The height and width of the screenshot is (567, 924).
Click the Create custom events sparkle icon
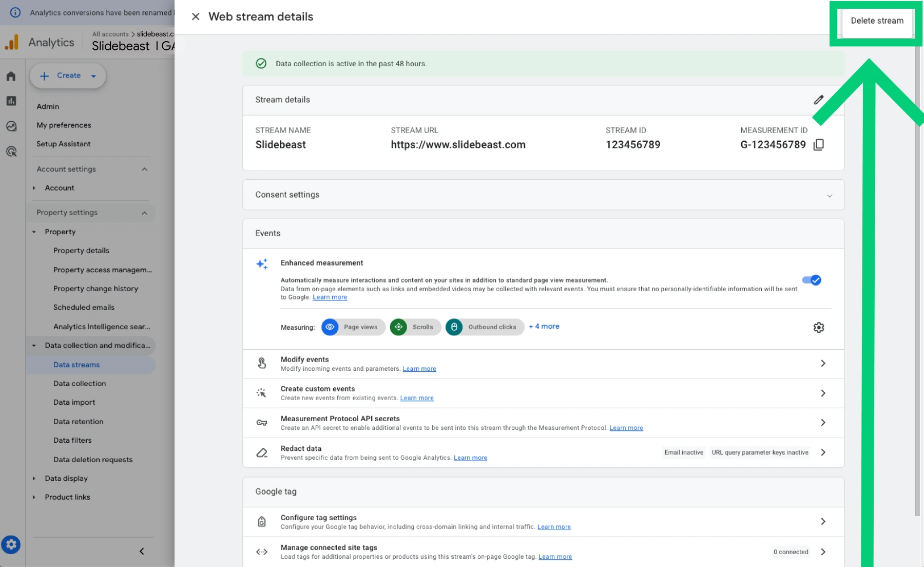261,393
